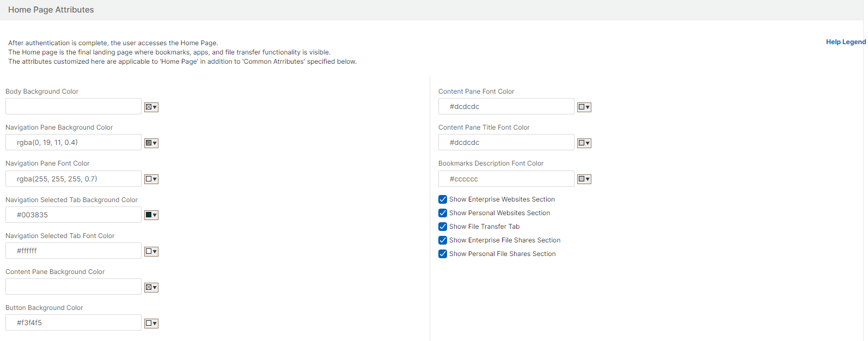Click the Navigation Pane Font Color label

47,163
